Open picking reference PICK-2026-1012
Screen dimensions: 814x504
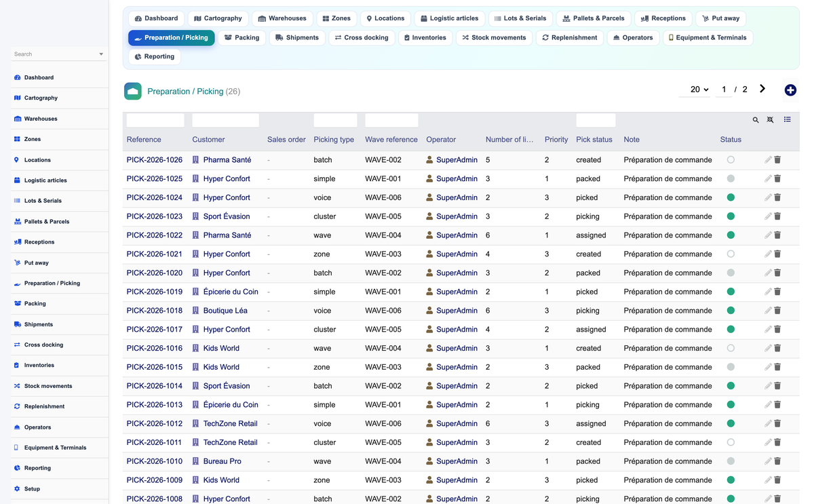pos(154,423)
